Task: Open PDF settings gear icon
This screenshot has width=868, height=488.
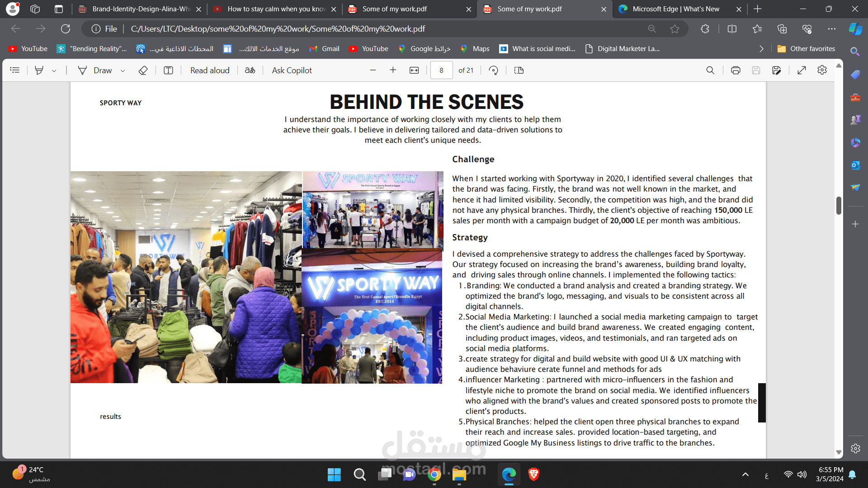Action: pyautogui.click(x=822, y=70)
